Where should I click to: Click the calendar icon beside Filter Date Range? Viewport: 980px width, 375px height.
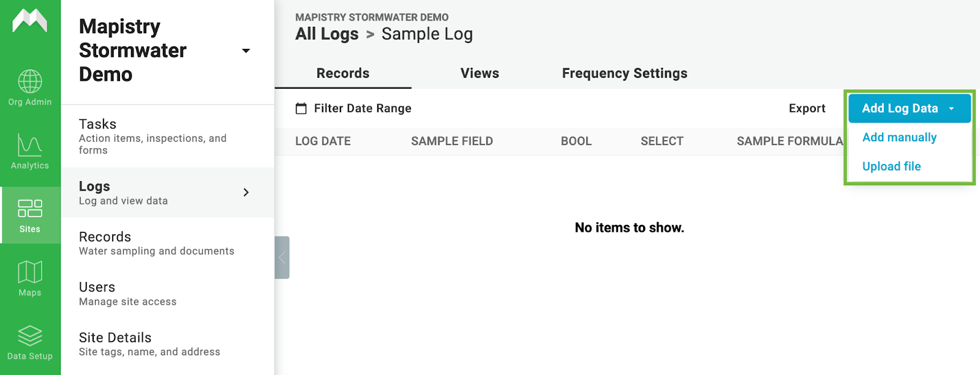[x=301, y=108]
